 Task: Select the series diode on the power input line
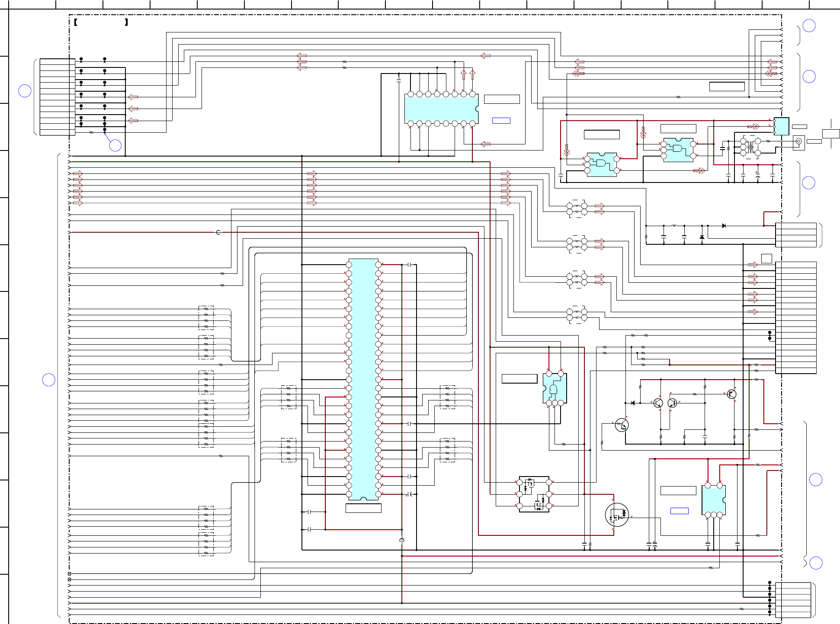click(x=724, y=226)
